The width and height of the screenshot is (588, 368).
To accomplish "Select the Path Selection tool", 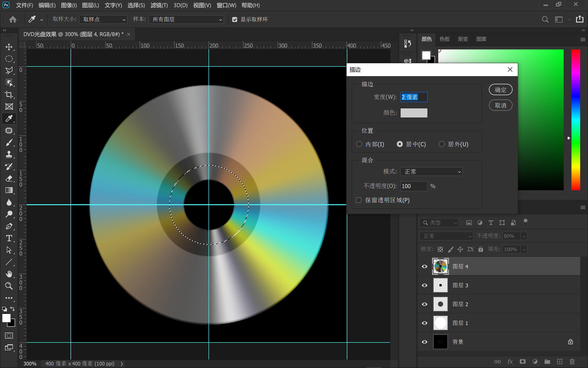I will (x=9, y=250).
